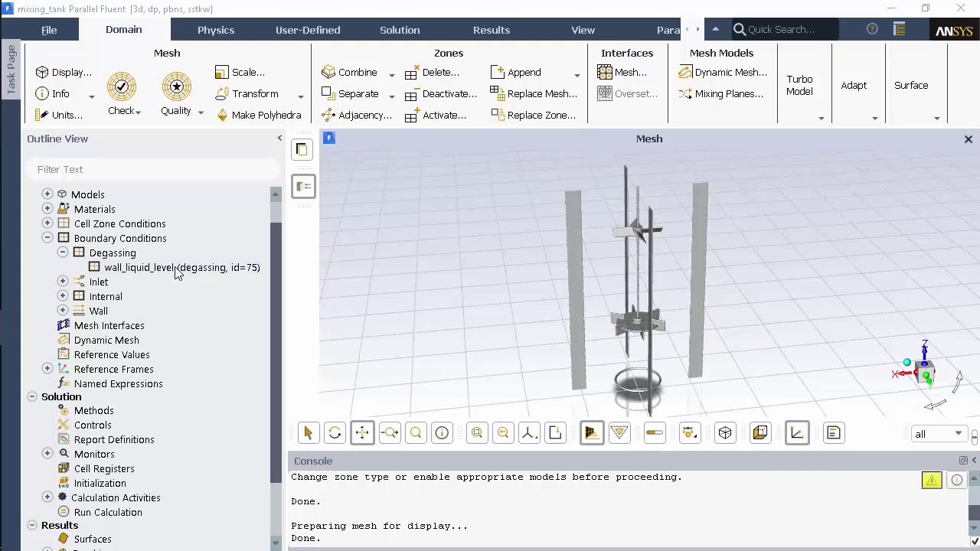The height and width of the screenshot is (551, 980).
Task: Click Replace Zone
Action: click(x=533, y=115)
